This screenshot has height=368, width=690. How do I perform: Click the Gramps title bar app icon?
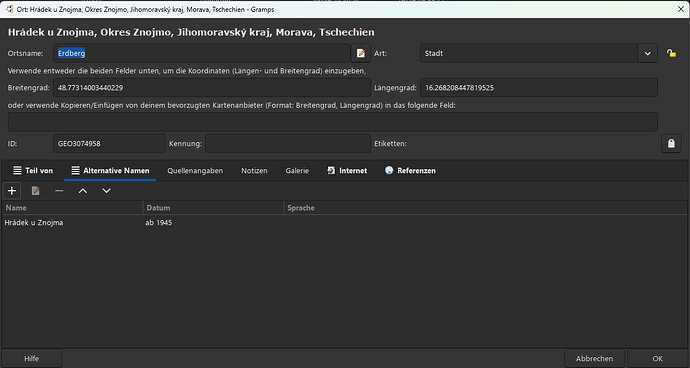9,9
